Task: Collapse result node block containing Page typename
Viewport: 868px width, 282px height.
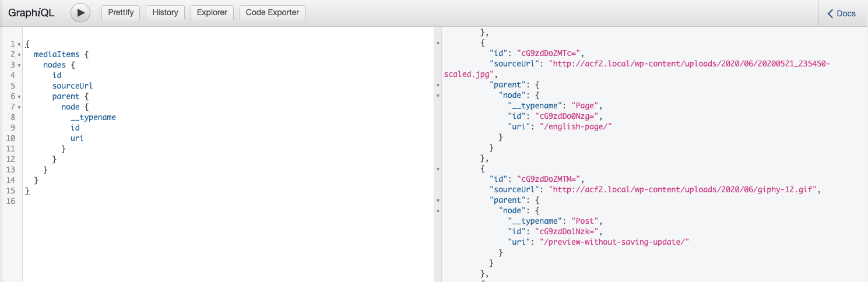Action: pyautogui.click(x=438, y=96)
